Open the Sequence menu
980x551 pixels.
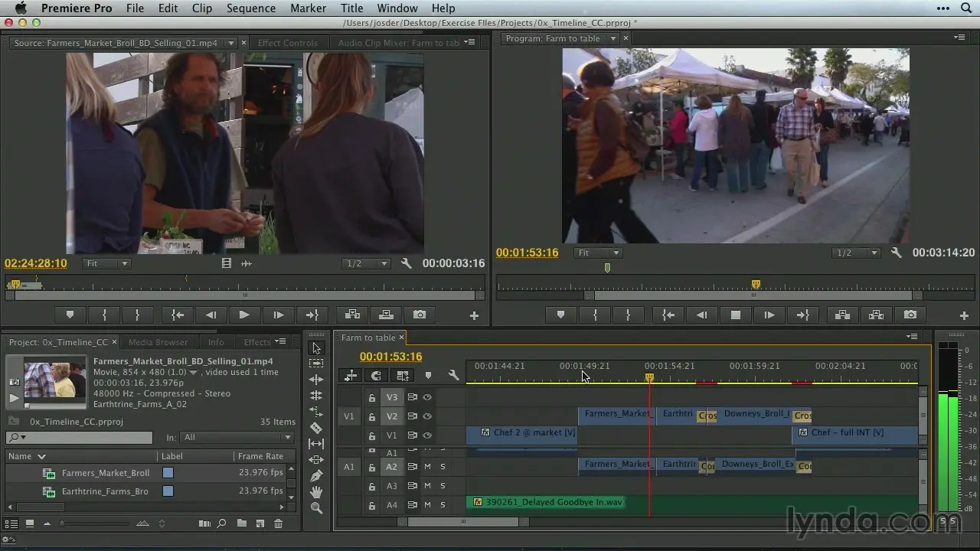pyautogui.click(x=250, y=8)
